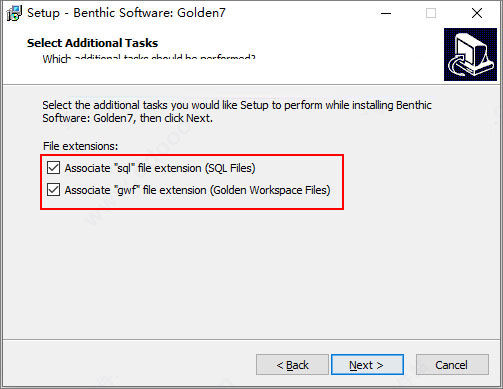Go to the next step with Next >
The height and width of the screenshot is (389, 503).
[x=367, y=365]
